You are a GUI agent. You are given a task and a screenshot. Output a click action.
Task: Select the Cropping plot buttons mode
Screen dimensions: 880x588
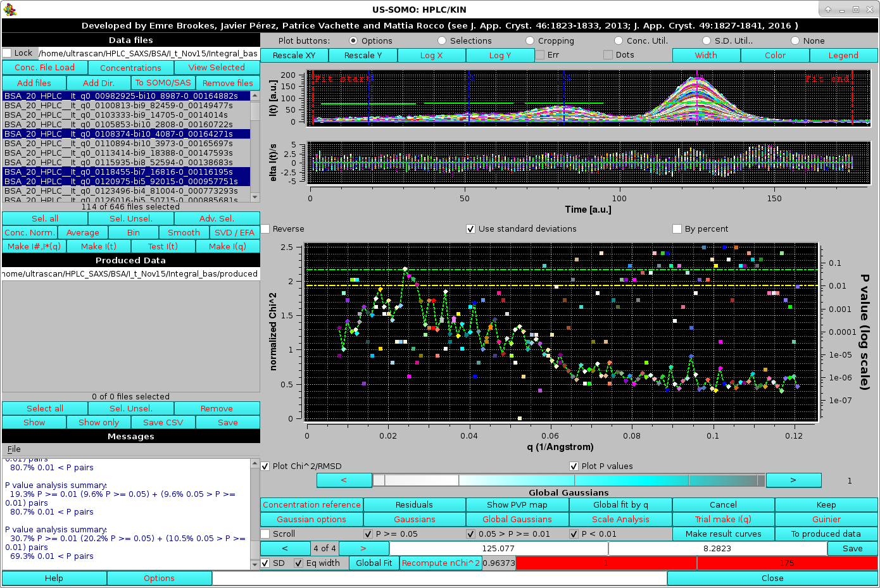[530, 40]
